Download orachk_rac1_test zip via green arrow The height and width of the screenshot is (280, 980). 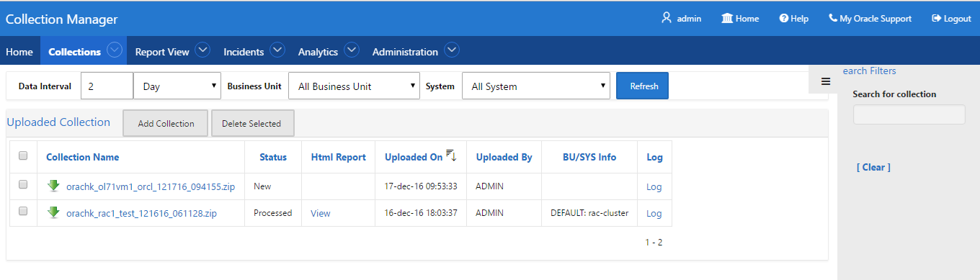coord(53,212)
